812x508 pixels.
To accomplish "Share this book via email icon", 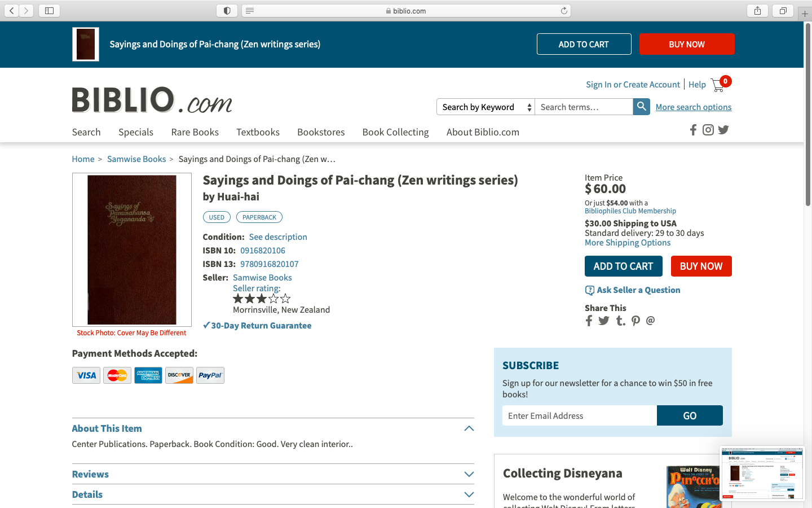I will click(651, 321).
